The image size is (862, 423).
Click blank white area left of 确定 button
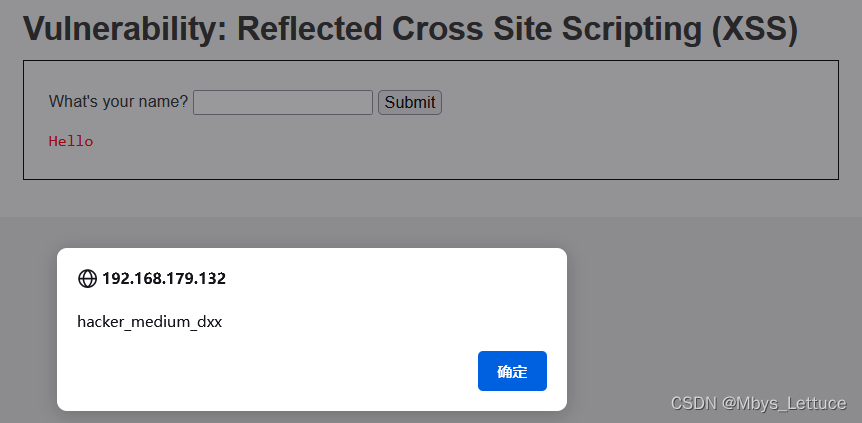[275, 371]
